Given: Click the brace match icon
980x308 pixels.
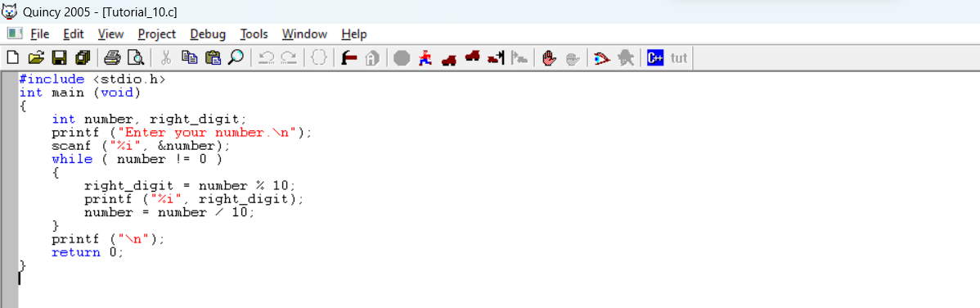Looking at the screenshot, I should pos(319,58).
